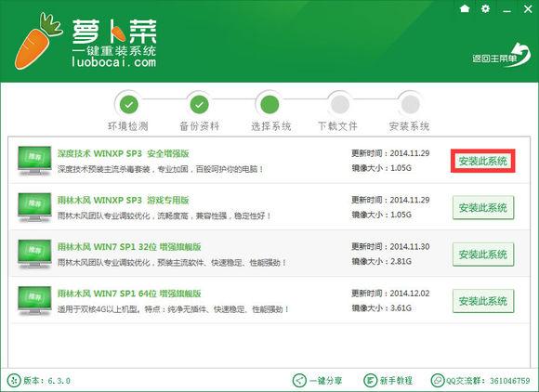Open the home icon in title bar
Screen dimensions: 539x392
[465, 8]
